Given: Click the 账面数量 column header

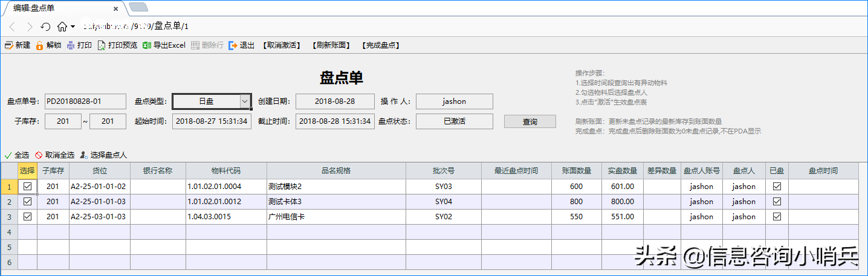Looking at the screenshot, I should [x=576, y=171].
